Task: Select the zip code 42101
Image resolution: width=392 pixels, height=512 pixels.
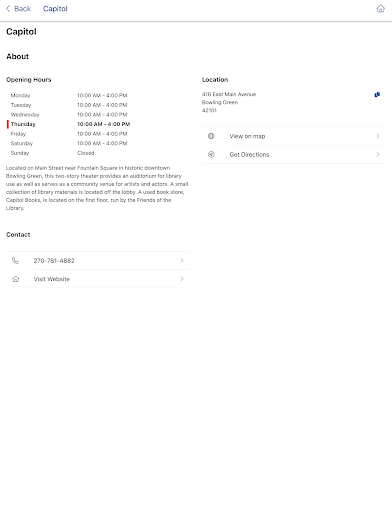Action: click(209, 110)
